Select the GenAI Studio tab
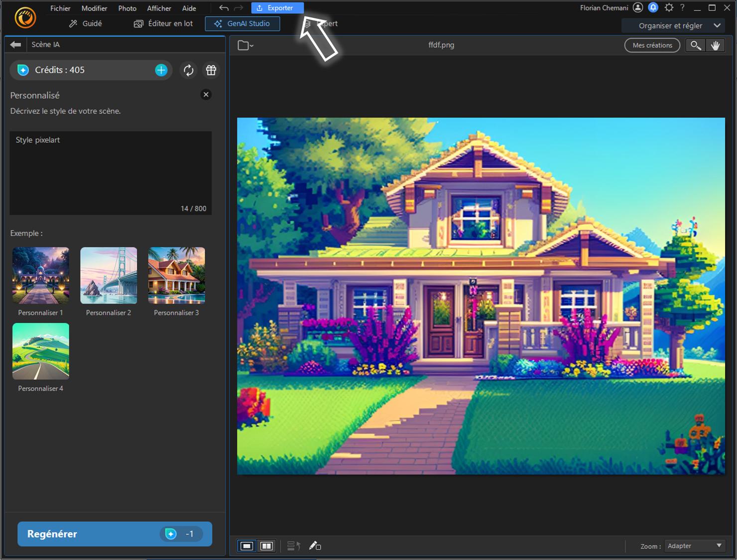Image resolution: width=737 pixels, height=560 pixels. click(x=243, y=23)
